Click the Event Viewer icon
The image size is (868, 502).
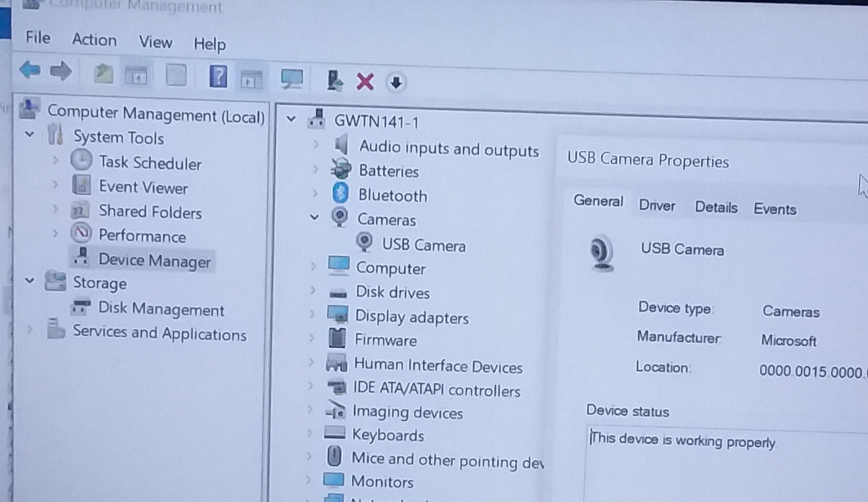(x=81, y=185)
